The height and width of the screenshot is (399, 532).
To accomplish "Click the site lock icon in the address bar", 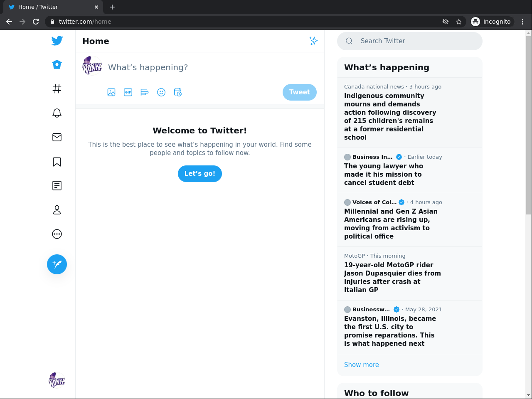I will [x=52, y=22].
